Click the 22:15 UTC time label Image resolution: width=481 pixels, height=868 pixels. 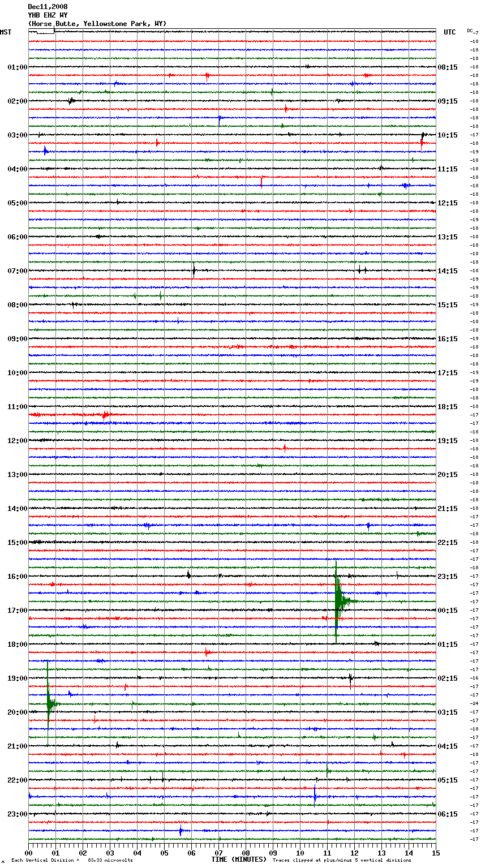(448, 543)
